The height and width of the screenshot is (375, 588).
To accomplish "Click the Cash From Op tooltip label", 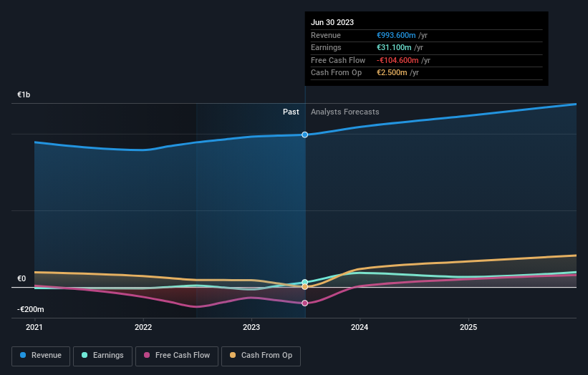I will tap(336, 73).
